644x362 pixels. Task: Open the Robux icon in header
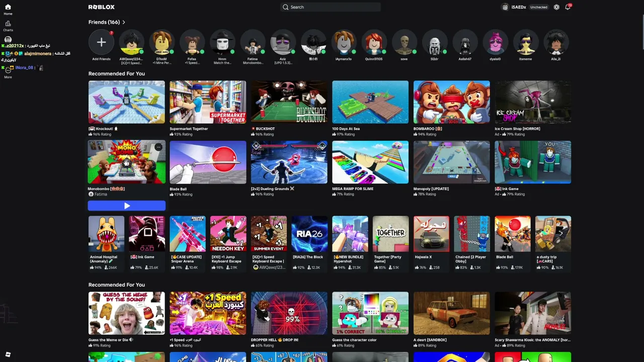point(556,7)
